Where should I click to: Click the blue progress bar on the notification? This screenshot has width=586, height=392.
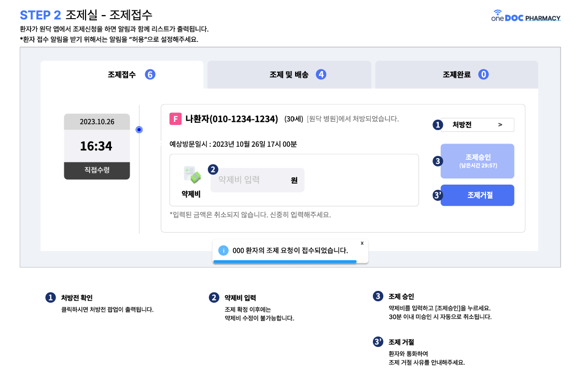pyautogui.click(x=285, y=262)
